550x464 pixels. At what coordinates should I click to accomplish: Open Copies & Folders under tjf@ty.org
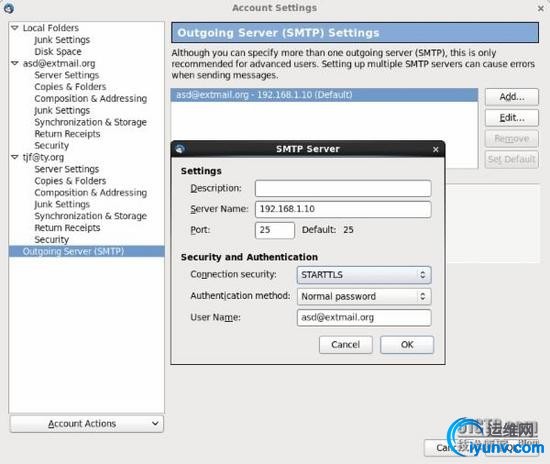(70, 181)
